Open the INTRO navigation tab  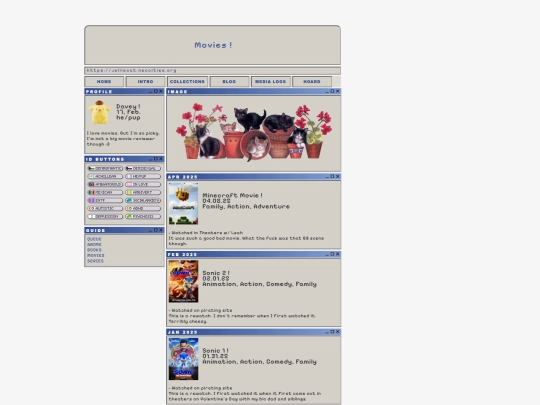tap(145, 82)
